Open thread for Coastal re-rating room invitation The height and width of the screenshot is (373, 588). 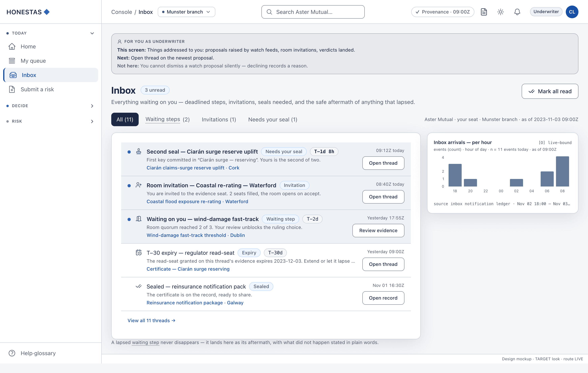click(x=383, y=197)
